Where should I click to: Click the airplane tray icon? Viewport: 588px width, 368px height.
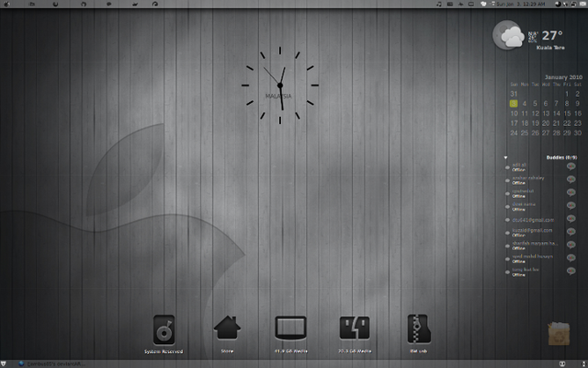461,4
